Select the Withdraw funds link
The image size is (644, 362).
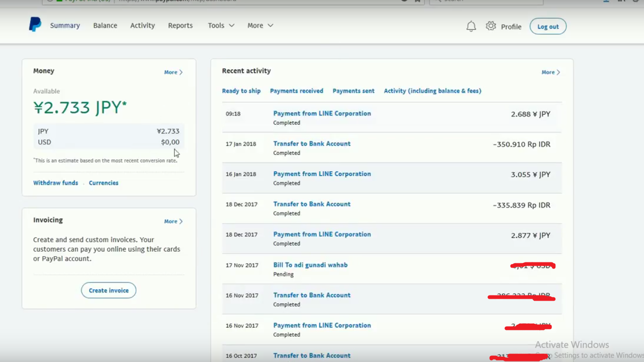coord(55,183)
